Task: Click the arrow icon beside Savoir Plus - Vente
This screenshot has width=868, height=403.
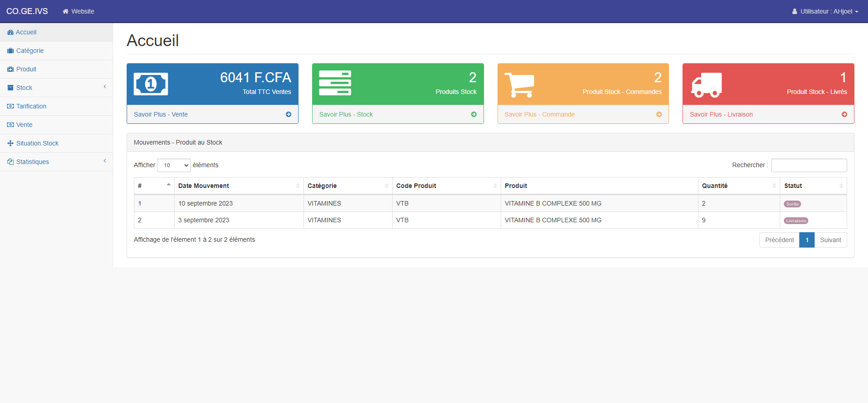Action: click(289, 114)
